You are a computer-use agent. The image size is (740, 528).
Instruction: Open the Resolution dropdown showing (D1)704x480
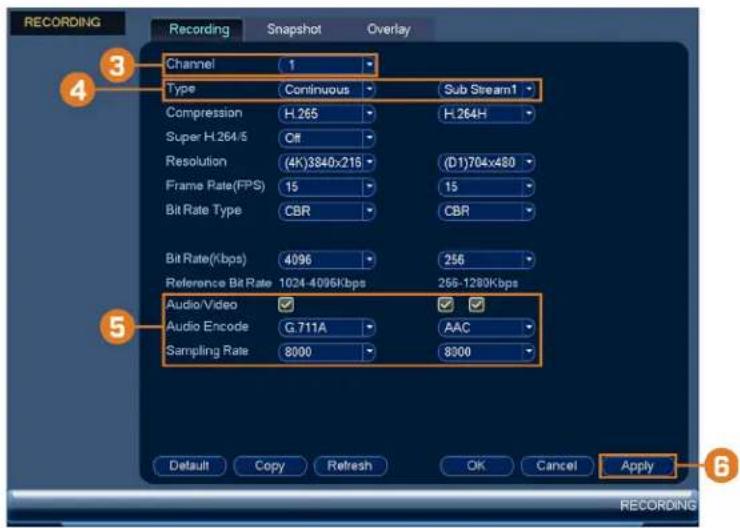[x=486, y=163]
